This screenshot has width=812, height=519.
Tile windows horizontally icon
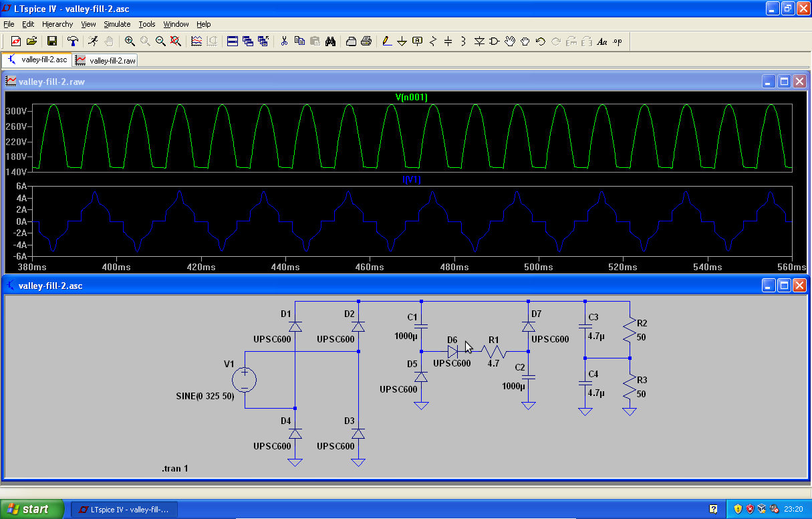(x=233, y=41)
